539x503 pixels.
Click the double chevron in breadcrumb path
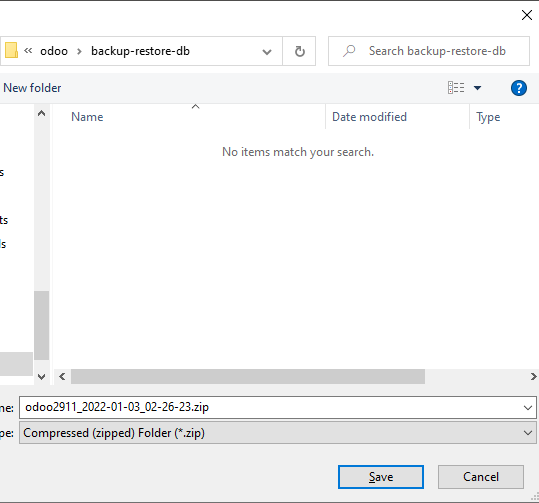pyautogui.click(x=28, y=51)
